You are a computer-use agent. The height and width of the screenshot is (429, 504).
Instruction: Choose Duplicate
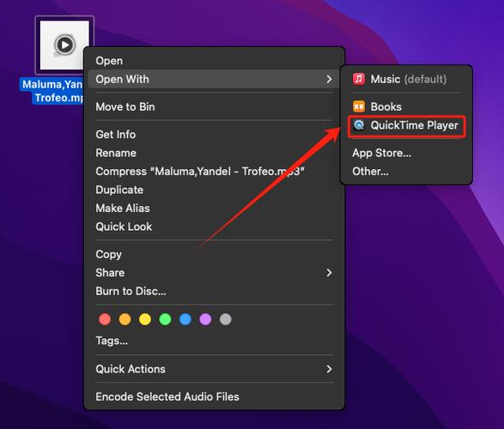point(214,190)
